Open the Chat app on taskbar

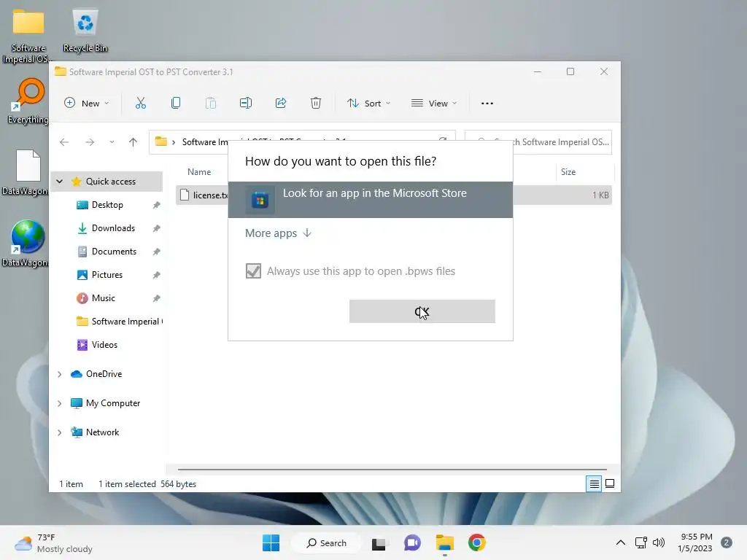coord(412,542)
